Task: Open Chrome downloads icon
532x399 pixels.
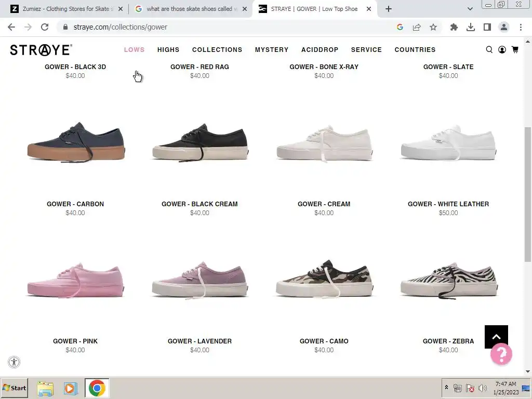Action: 471,27
